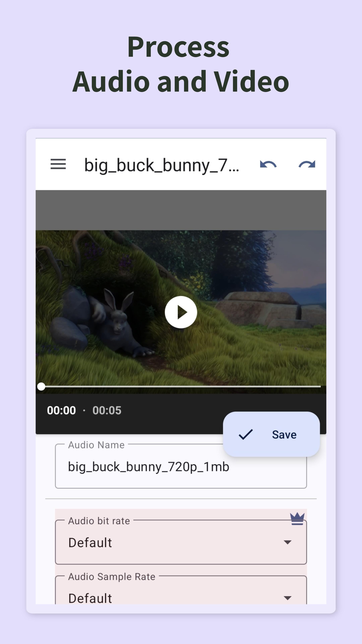
Task: Open the hamburger navigation menu
Action: click(58, 164)
